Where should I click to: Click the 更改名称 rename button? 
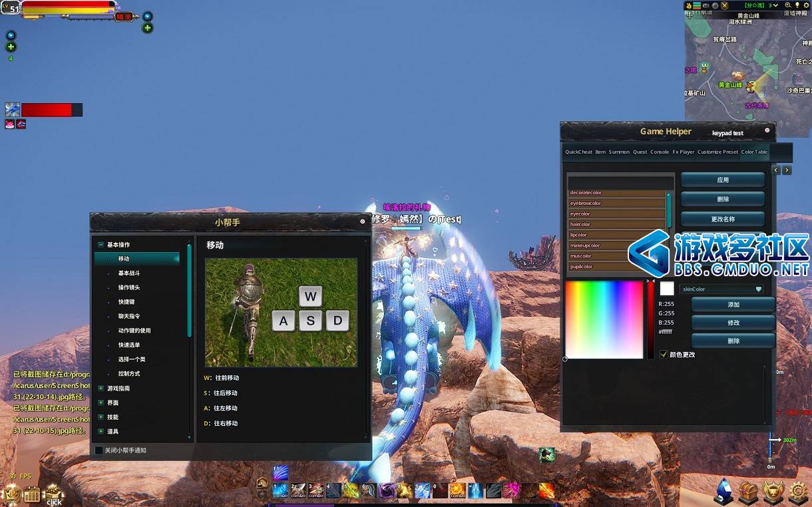click(x=723, y=219)
